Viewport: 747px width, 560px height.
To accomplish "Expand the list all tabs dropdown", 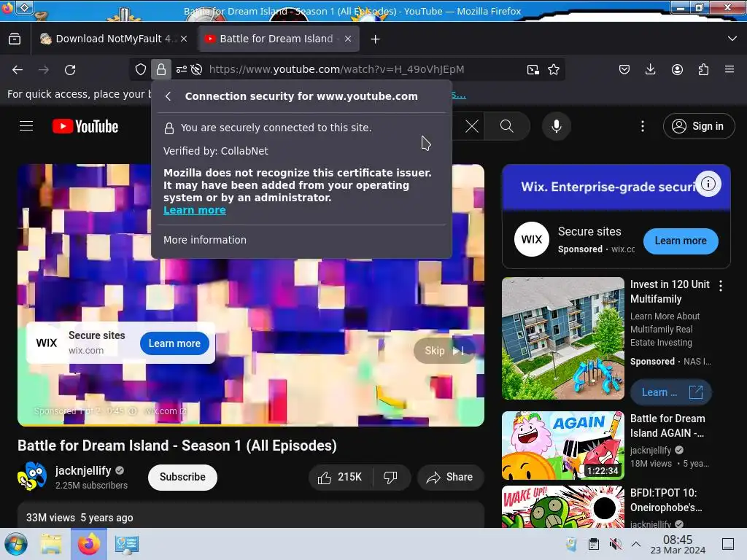I will coord(732,39).
